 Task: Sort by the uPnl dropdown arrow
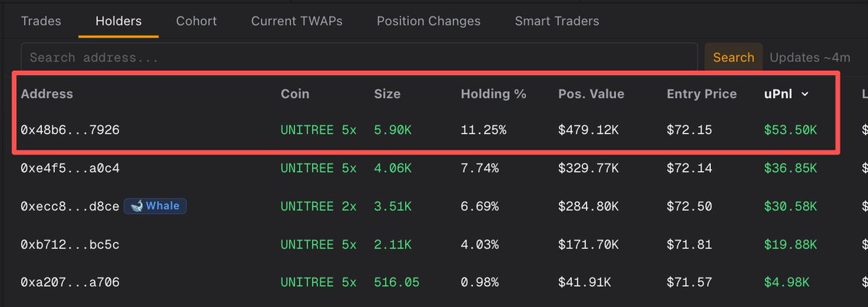point(805,94)
